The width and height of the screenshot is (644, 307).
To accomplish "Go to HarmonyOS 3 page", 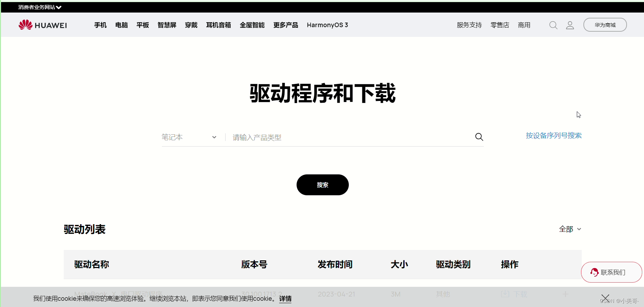I will [327, 25].
